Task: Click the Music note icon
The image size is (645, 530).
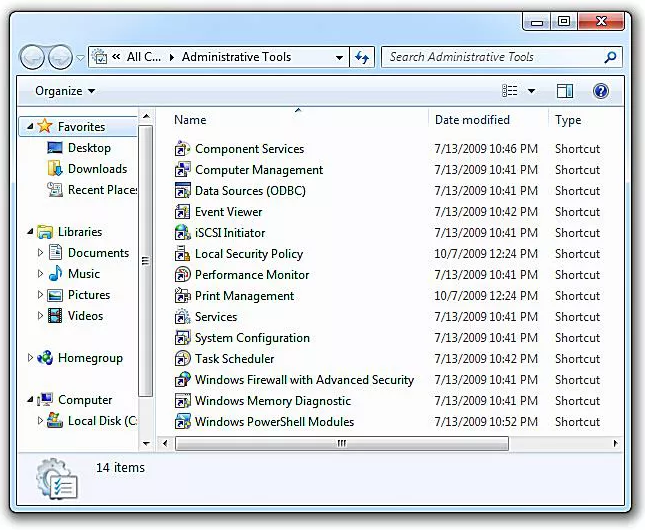Action: pyautogui.click(x=55, y=273)
